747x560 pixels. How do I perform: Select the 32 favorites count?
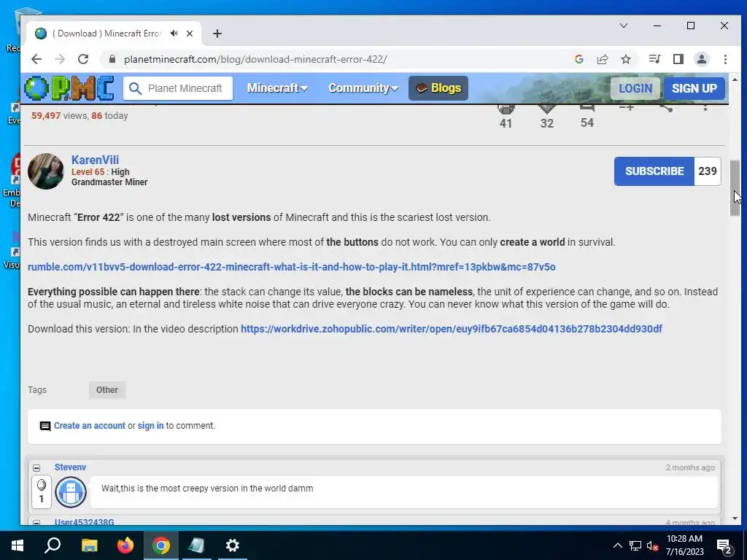tap(547, 123)
